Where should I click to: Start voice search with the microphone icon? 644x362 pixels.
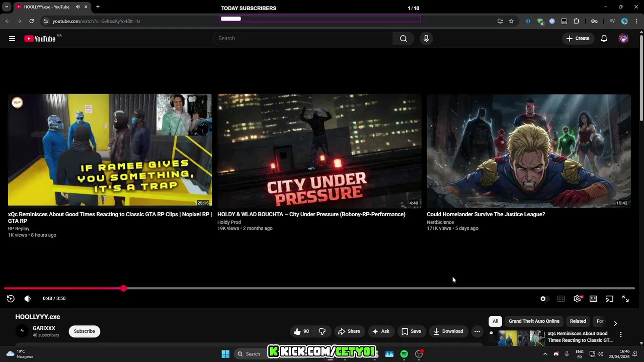pos(426,39)
